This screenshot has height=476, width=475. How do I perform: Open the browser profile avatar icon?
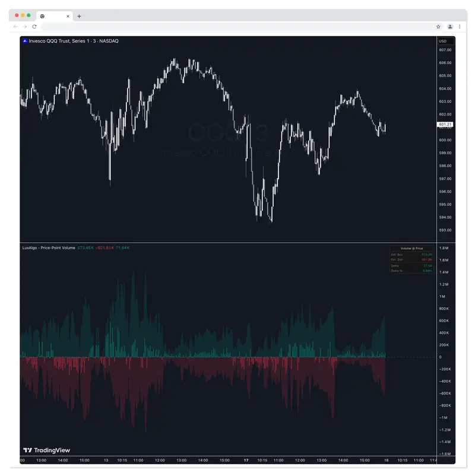click(x=450, y=27)
